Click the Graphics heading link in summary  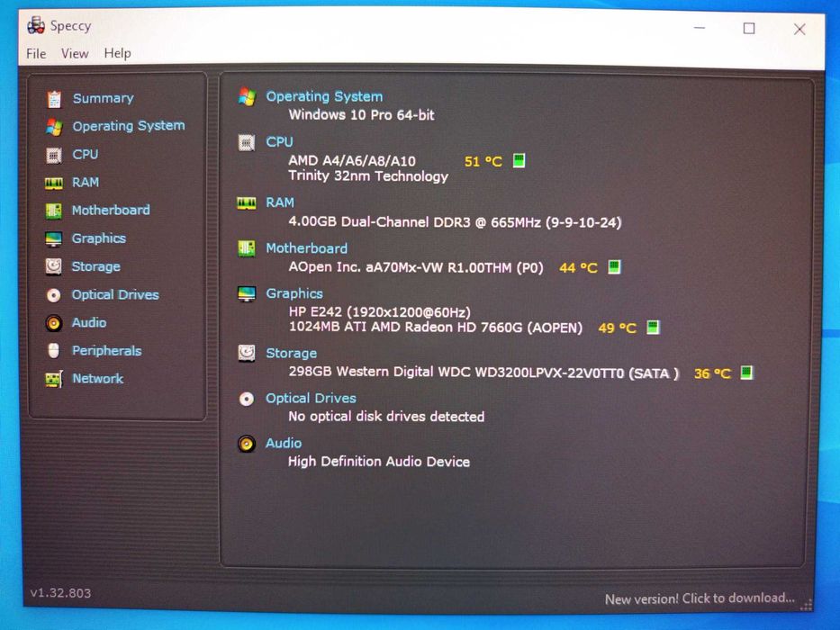point(294,294)
